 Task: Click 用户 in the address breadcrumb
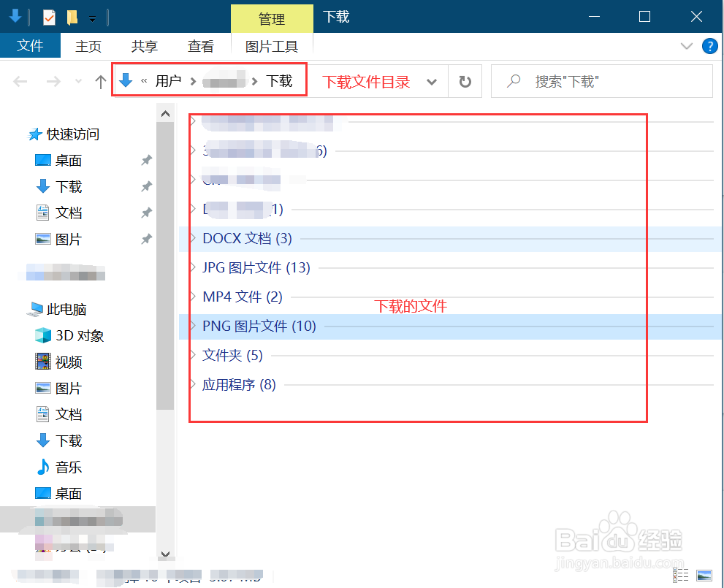coord(168,81)
